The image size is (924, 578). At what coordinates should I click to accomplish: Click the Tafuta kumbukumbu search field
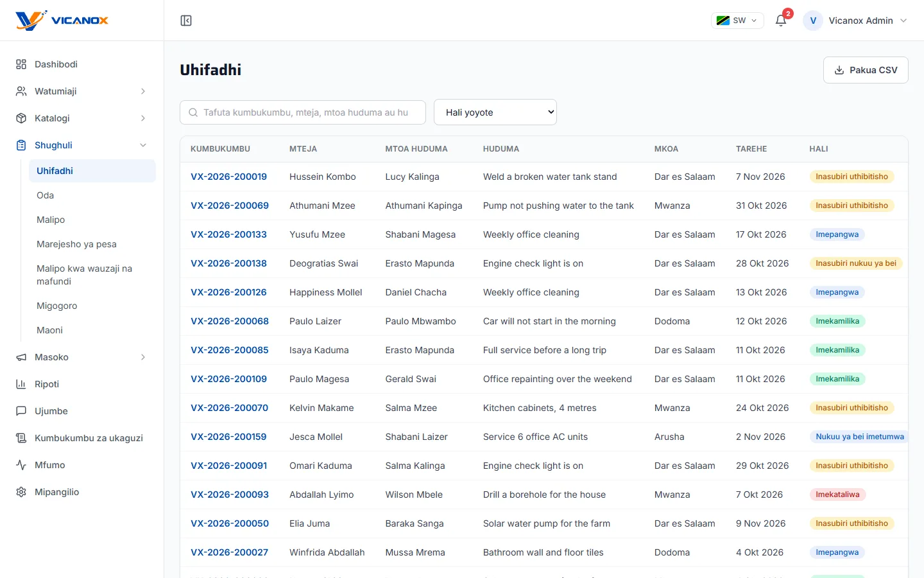(x=303, y=112)
